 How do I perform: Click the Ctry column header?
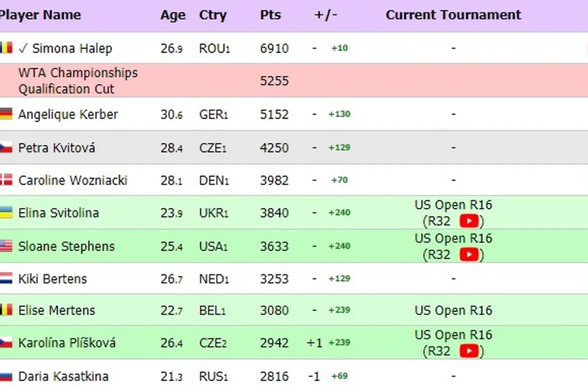213,15
